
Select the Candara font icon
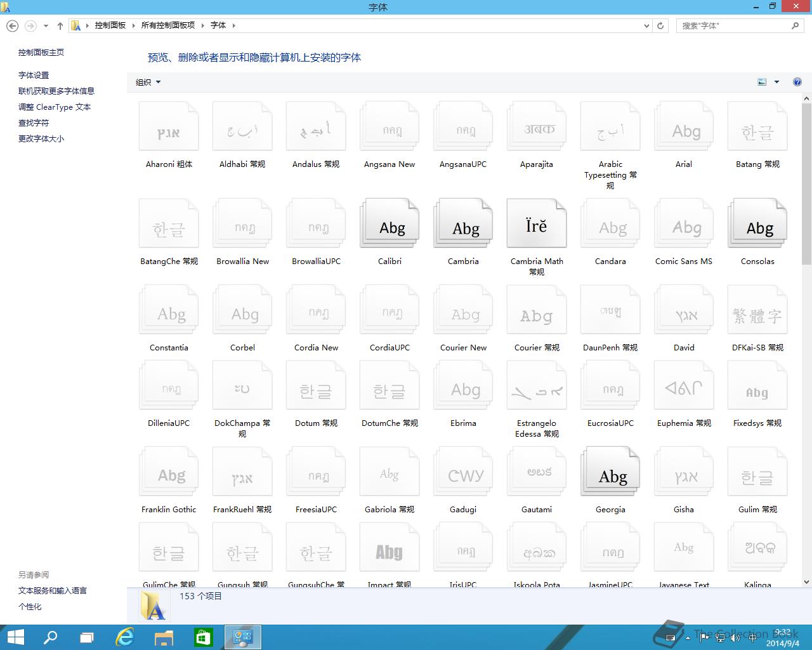coord(610,223)
